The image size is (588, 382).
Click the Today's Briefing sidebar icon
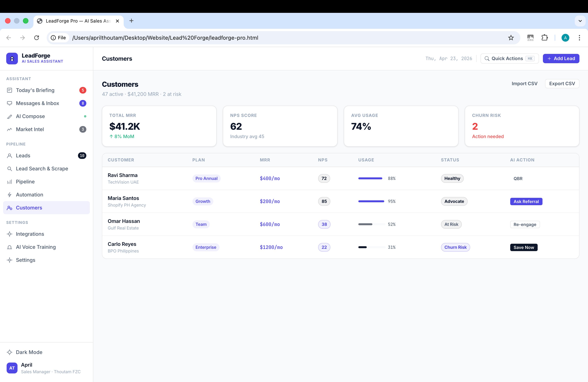pyautogui.click(x=9, y=90)
